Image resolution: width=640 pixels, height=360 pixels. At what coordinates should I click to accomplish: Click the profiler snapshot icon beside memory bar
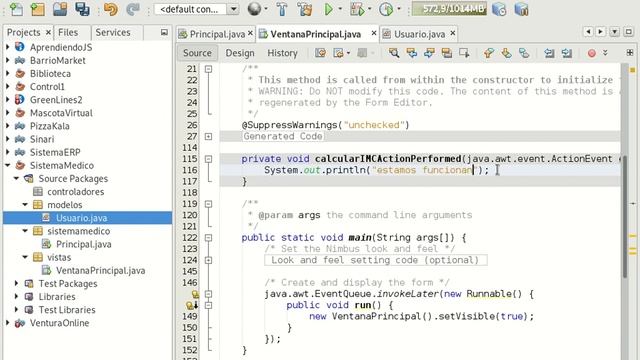[x=499, y=9]
